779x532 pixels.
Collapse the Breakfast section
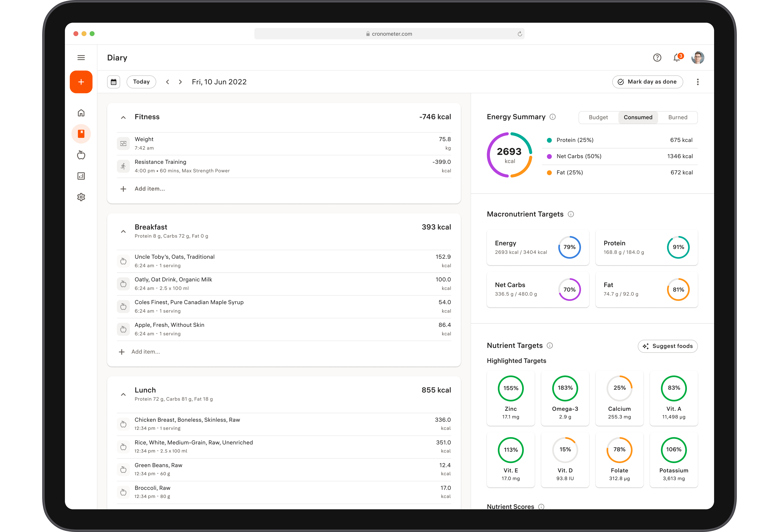pyautogui.click(x=123, y=231)
